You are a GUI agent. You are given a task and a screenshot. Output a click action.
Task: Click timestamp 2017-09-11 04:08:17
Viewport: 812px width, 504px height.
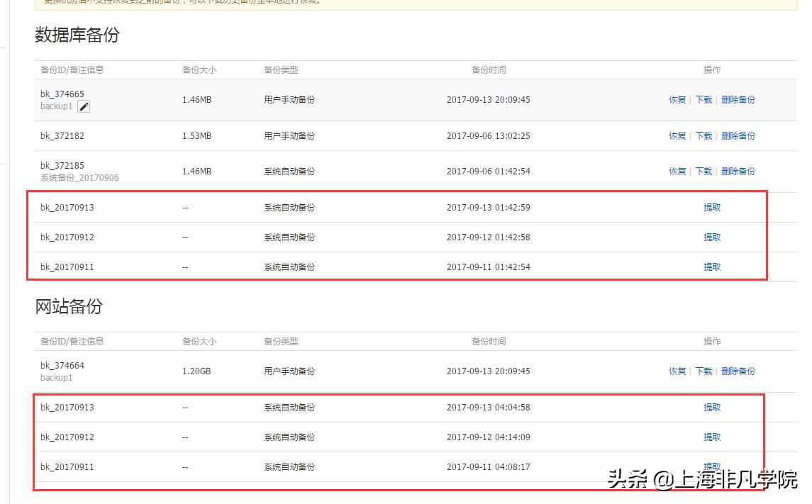point(489,467)
